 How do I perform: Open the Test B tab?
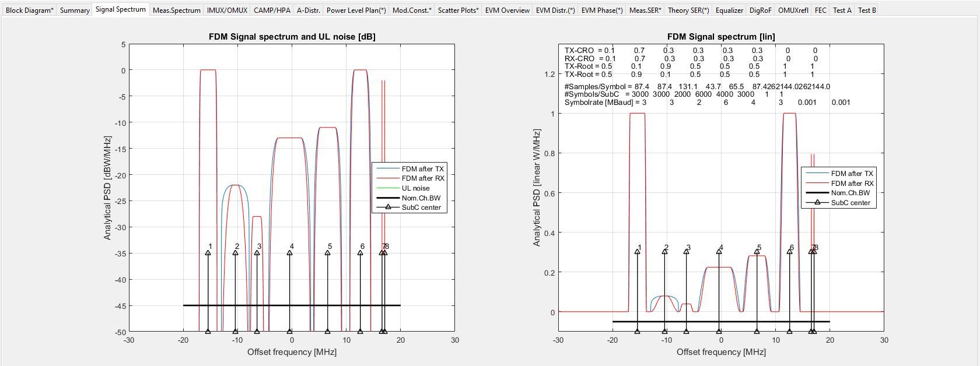tap(867, 10)
